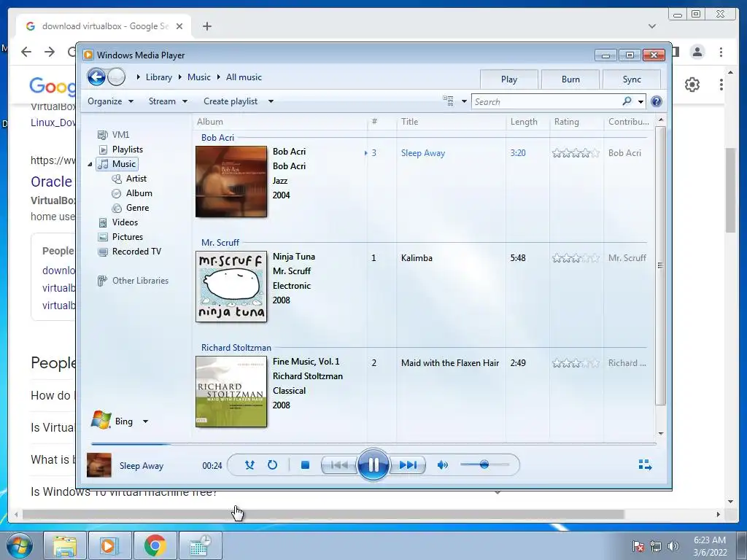Open the Organize menu

[x=111, y=101]
